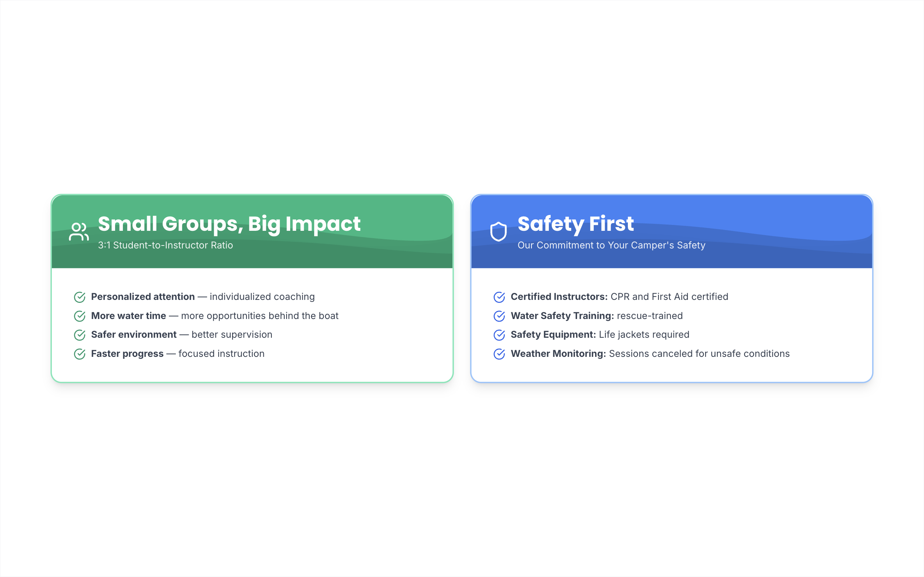Click the Safety First heading

pos(575,223)
